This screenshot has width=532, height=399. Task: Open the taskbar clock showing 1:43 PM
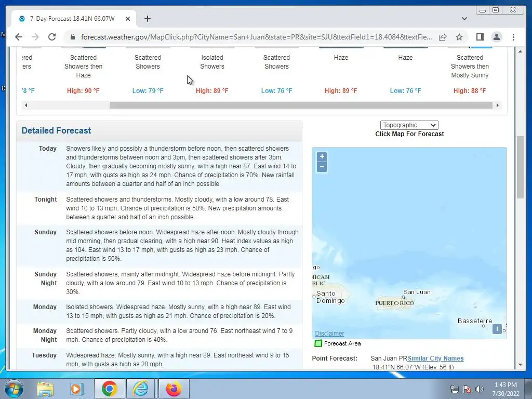506,389
